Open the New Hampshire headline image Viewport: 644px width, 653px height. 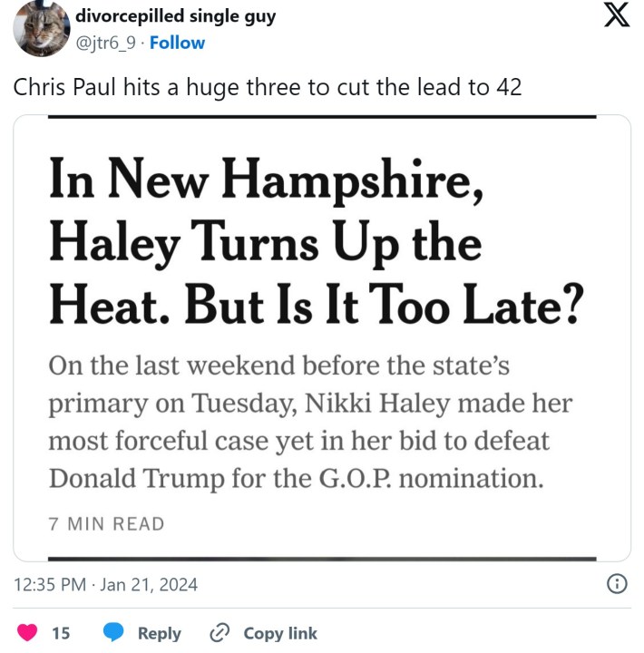tap(322, 337)
